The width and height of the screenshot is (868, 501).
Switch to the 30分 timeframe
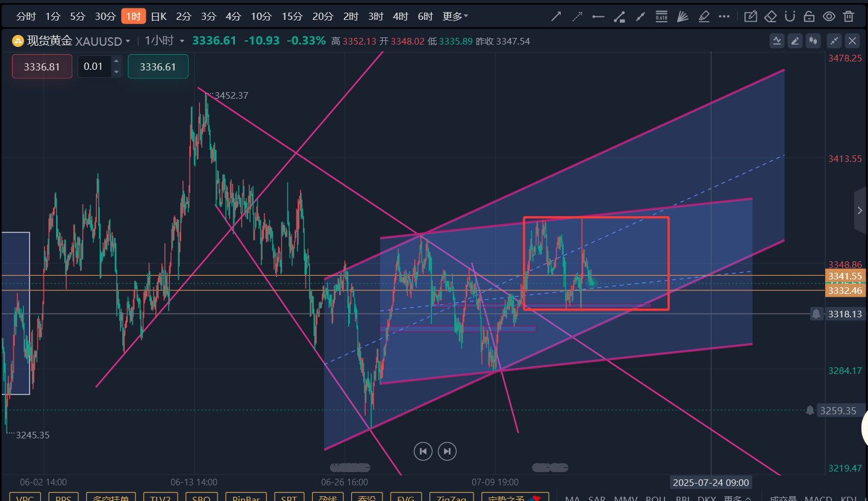tap(105, 16)
